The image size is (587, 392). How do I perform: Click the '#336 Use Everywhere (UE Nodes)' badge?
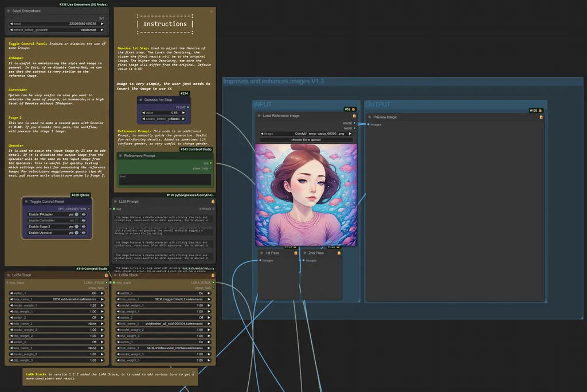coord(83,5)
